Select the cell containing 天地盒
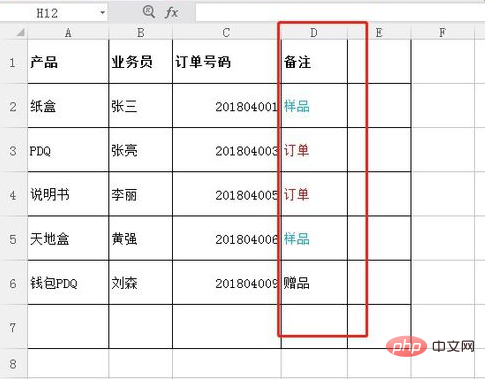 coord(68,239)
